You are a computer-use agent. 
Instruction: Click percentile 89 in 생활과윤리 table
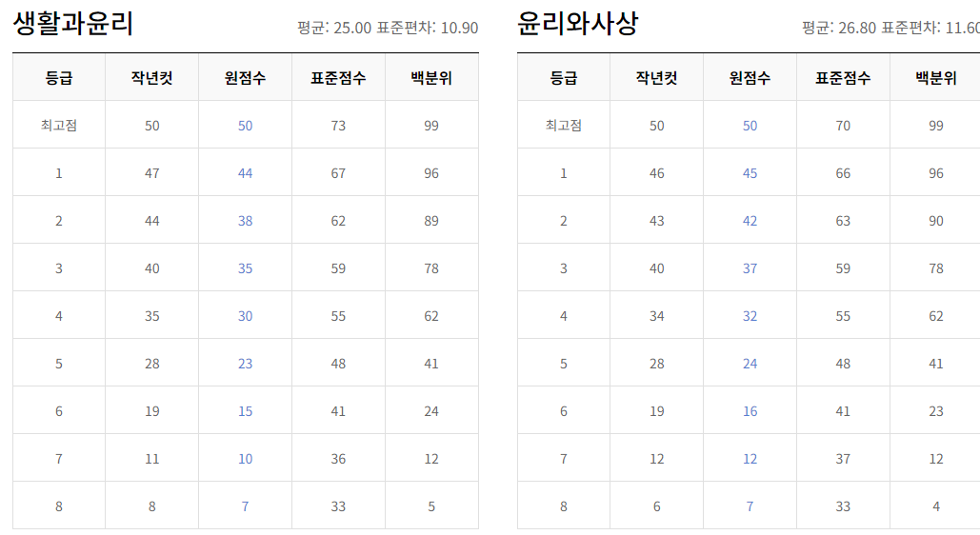click(x=431, y=221)
